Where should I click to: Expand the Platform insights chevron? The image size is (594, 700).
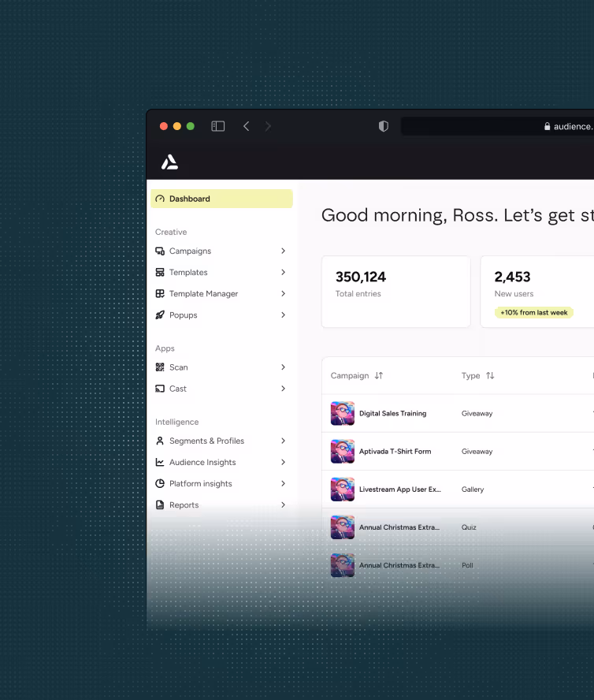[284, 483]
